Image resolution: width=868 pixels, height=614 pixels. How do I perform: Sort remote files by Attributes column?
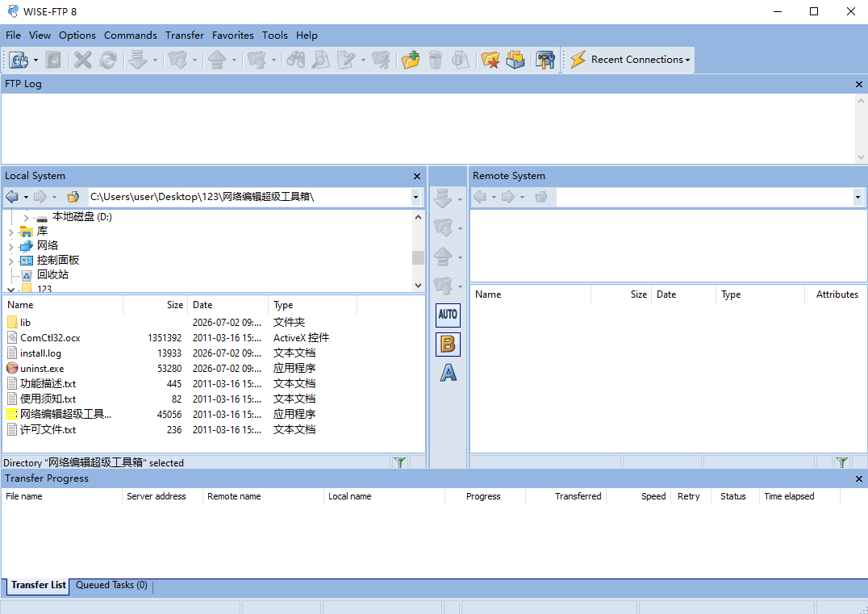point(836,294)
